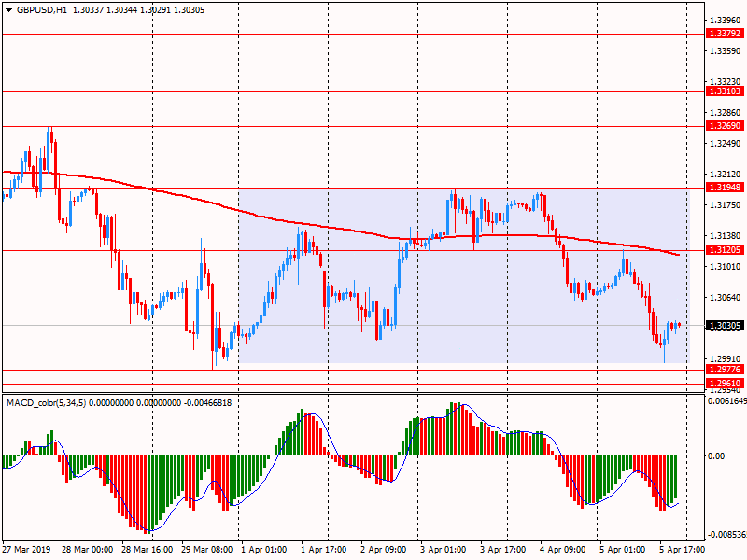747x560 pixels.
Task: Select the 1.33103 red price level label
Action: point(725,91)
